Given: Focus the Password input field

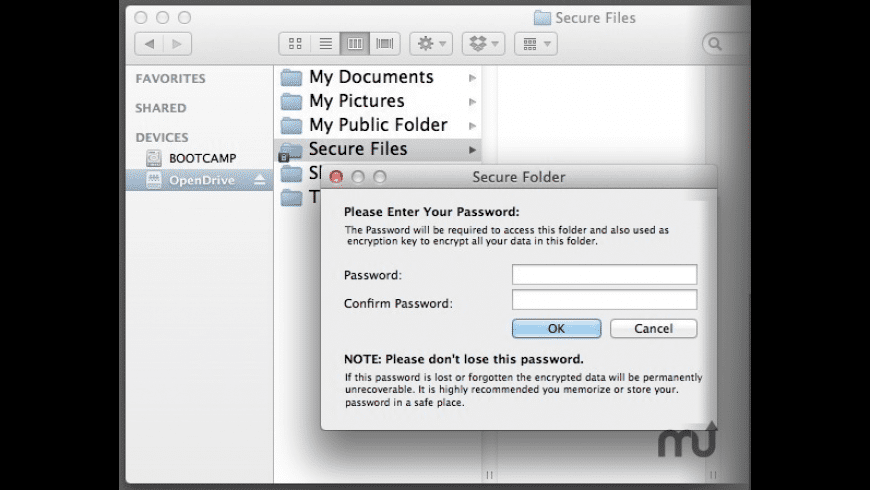Looking at the screenshot, I should [604, 275].
